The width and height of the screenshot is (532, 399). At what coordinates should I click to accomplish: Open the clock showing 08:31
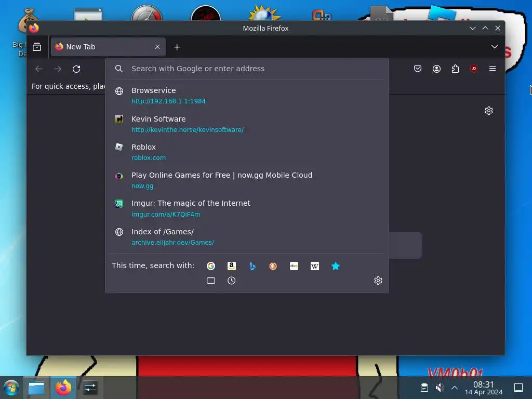(x=484, y=388)
